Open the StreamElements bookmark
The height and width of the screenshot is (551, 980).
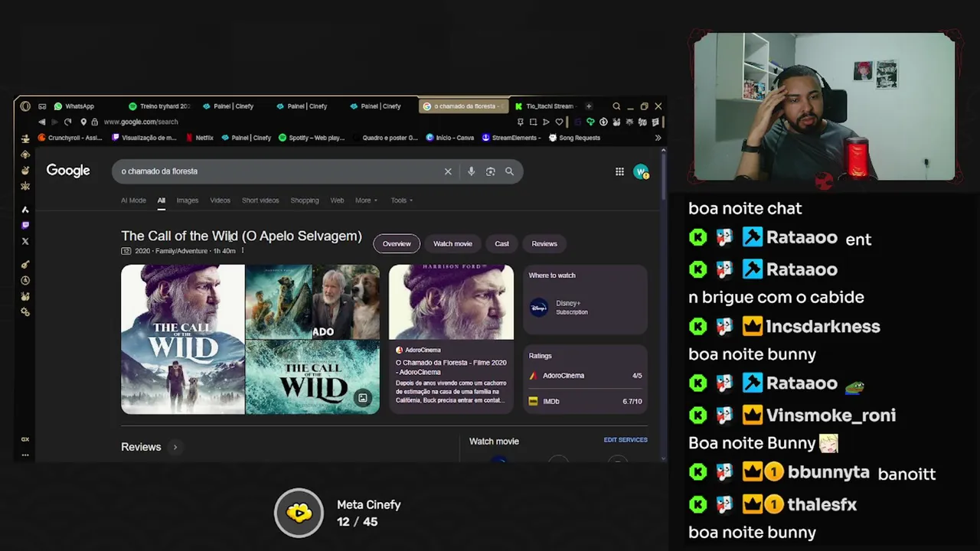tap(511, 138)
